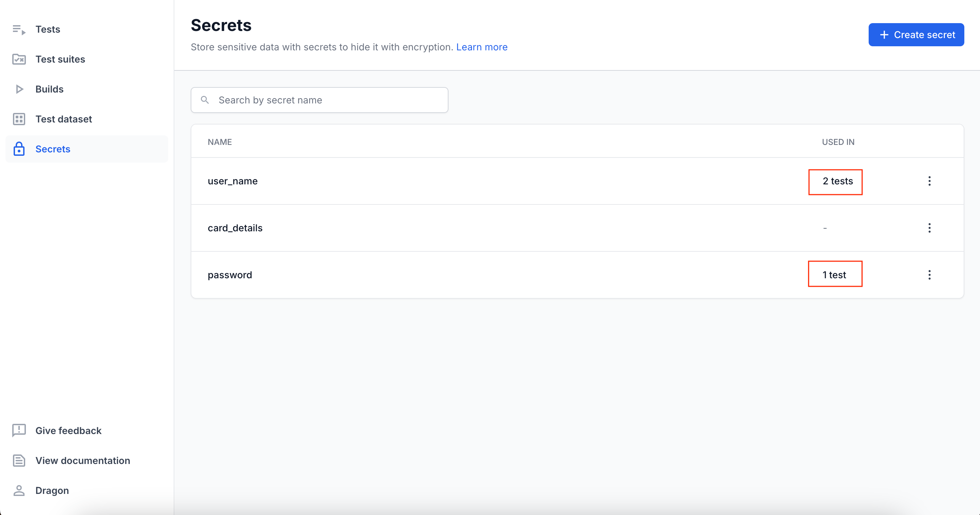Screen dimensions: 980x515
Task: Click 'View documentation' in sidebar
Action: tap(82, 461)
